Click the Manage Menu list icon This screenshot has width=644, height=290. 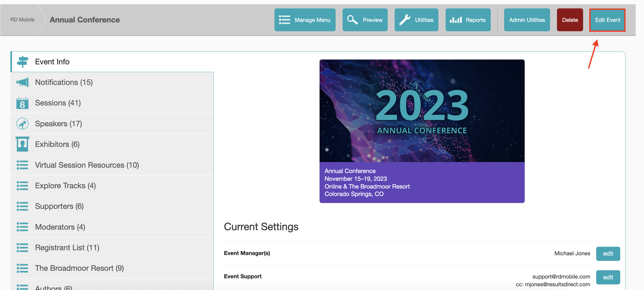(284, 20)
